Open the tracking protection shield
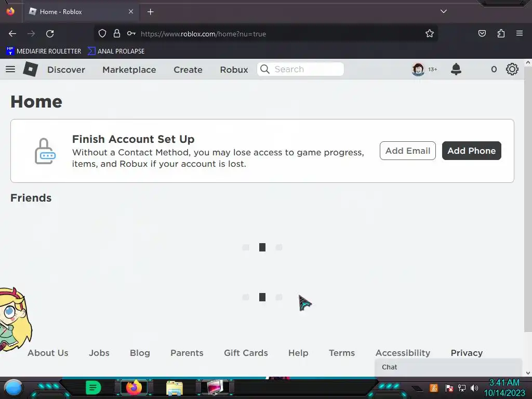The height and width of the screenshot is (399, 532). coord(102,34)
